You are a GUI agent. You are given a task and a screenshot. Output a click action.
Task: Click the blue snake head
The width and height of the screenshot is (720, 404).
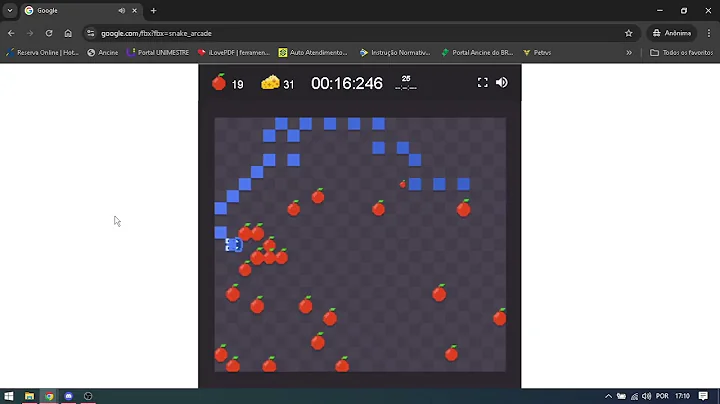(x=233, y=245)
